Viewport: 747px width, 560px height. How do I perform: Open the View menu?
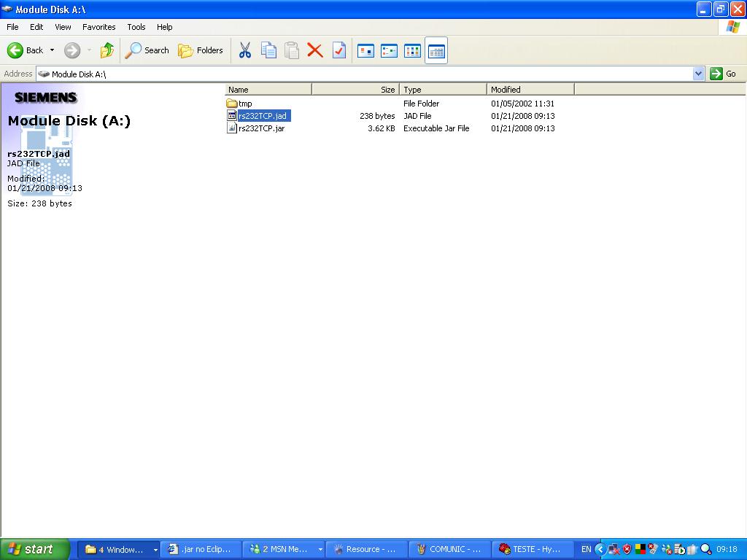point(63,27)
